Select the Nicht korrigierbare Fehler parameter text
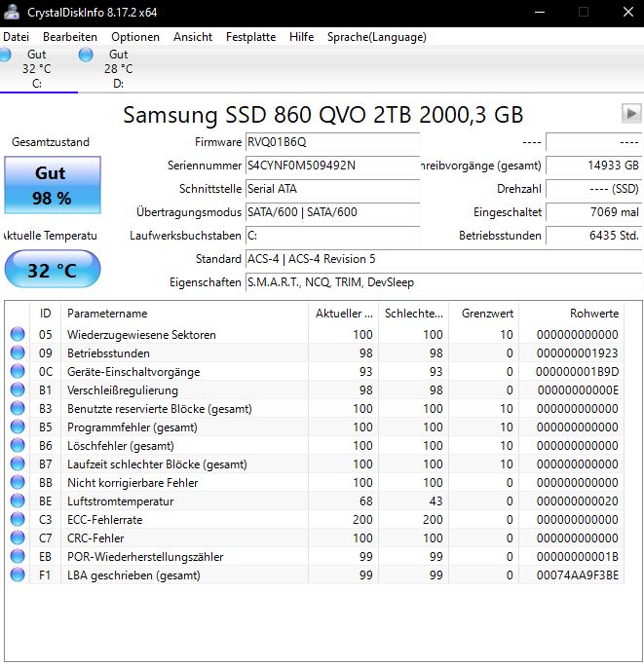644x667 pixels. click(133, 483)
